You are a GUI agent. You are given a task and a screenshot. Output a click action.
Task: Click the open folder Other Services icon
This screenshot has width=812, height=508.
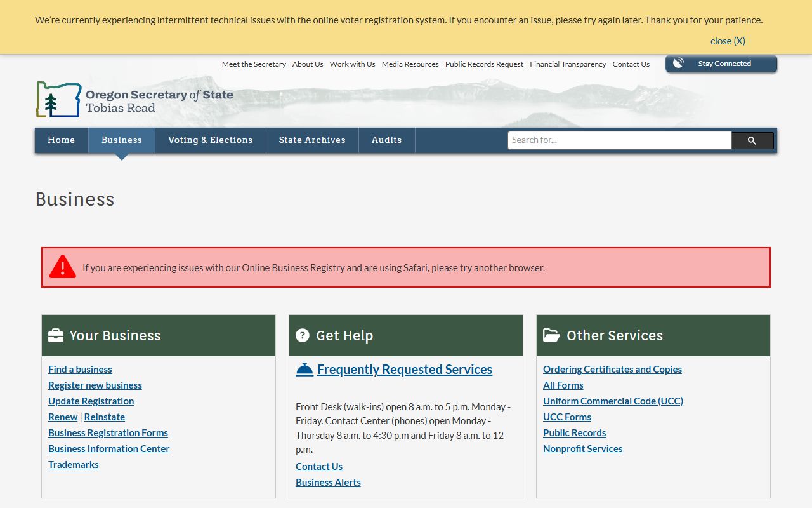pos(551,335)
